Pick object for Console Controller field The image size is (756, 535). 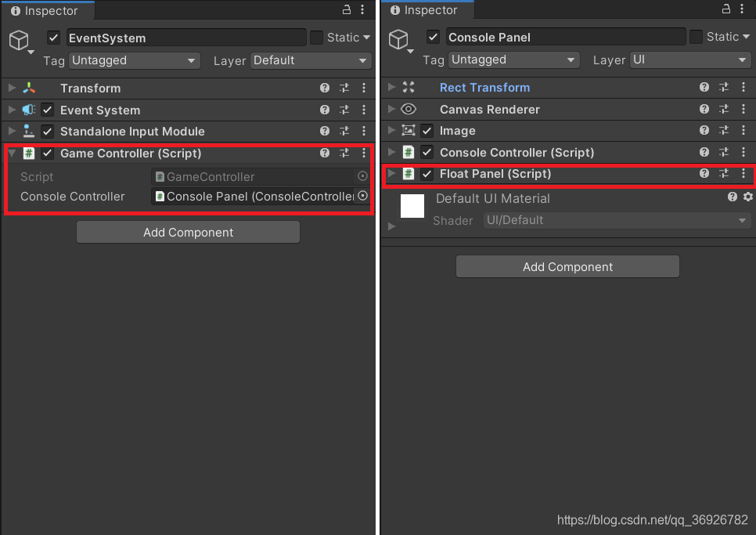click(x=362, y=196)
